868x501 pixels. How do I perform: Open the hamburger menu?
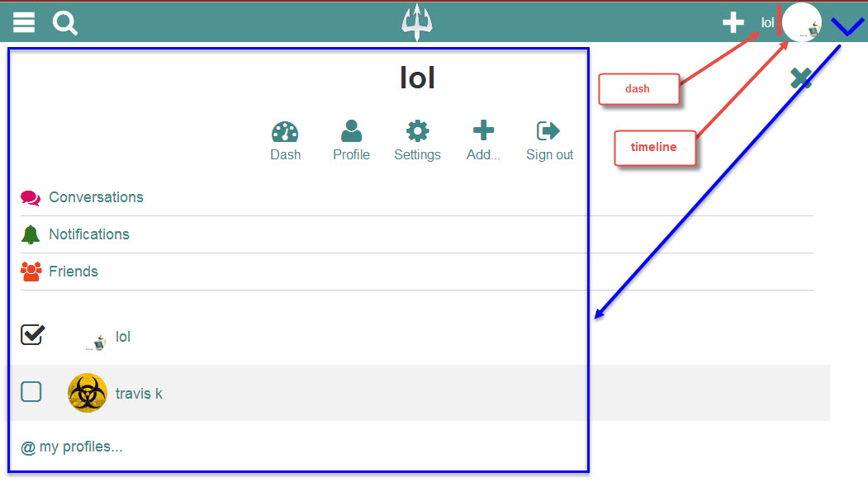[24, 22]
